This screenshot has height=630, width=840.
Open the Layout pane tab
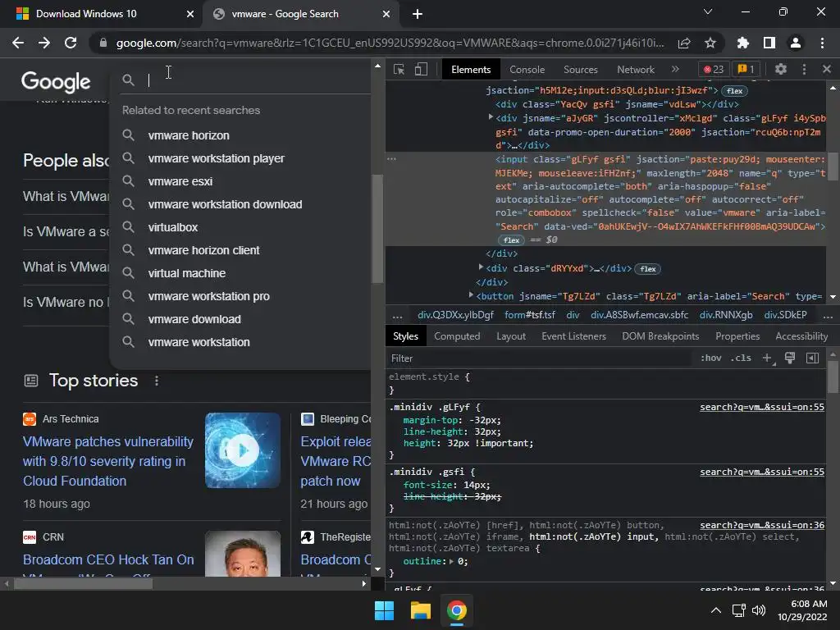510,336
